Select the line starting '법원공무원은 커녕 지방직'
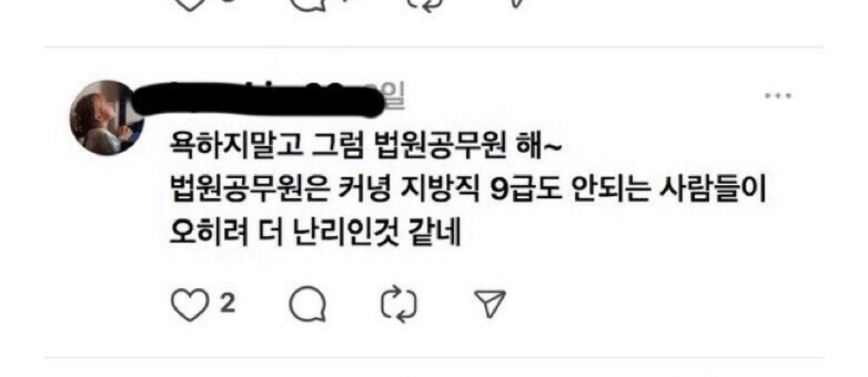The height and width of the screenshot is (377, 868). [468, 192]
